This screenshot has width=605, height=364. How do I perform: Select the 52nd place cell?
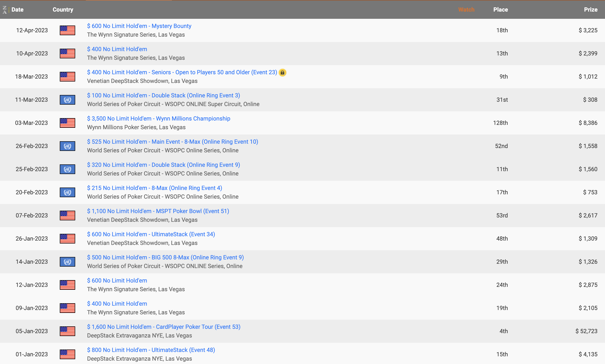pos(501,146)
